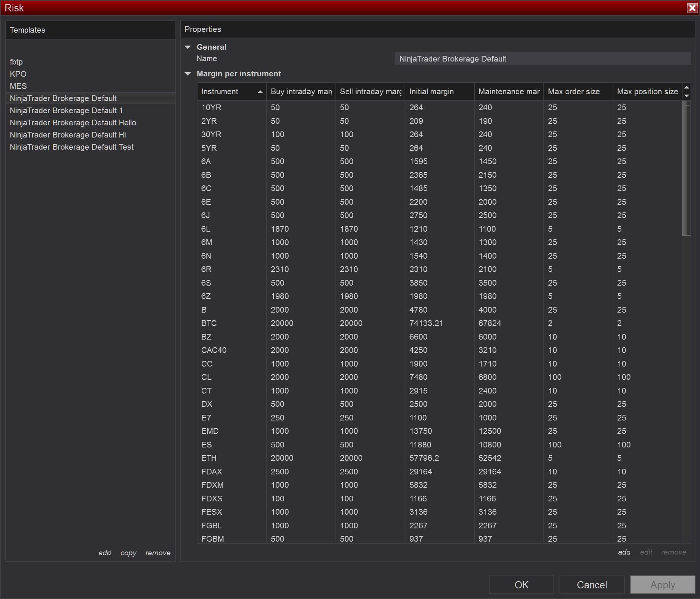The image size is (700, 599).
Task: Select the fbtp template
Action: click(91, 62)
